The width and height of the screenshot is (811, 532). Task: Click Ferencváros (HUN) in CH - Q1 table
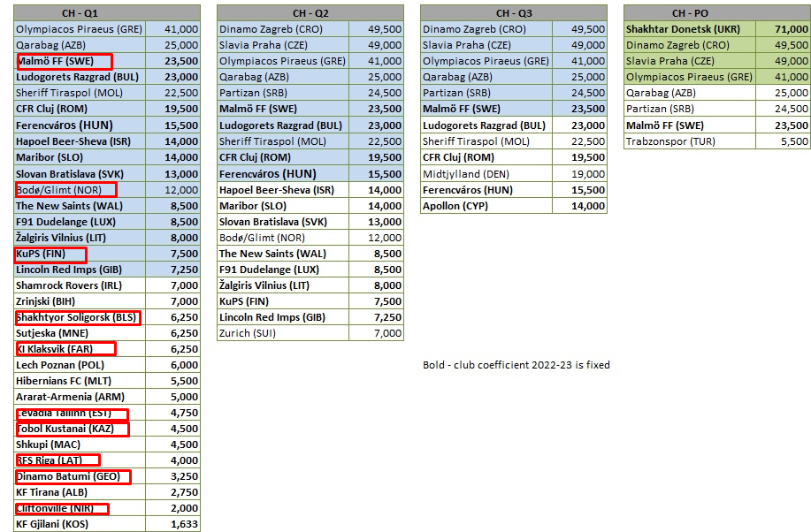tap(80, 125)
